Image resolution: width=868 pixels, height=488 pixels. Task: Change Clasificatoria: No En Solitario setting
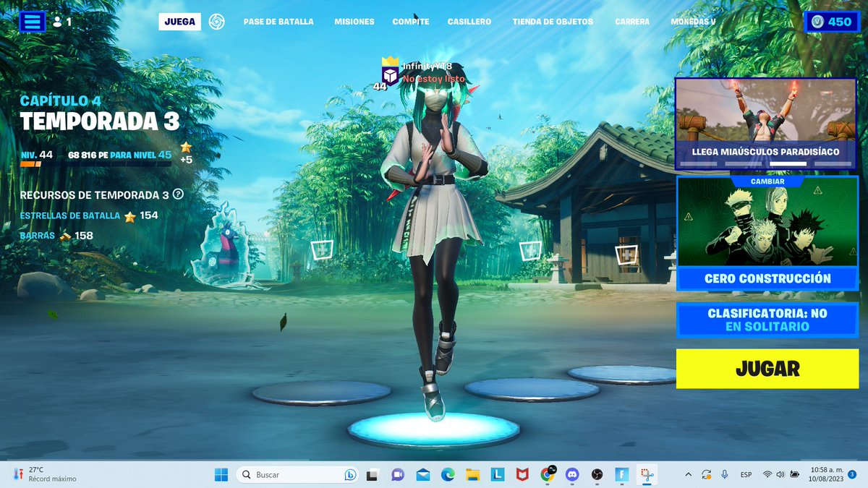(767, 320)
